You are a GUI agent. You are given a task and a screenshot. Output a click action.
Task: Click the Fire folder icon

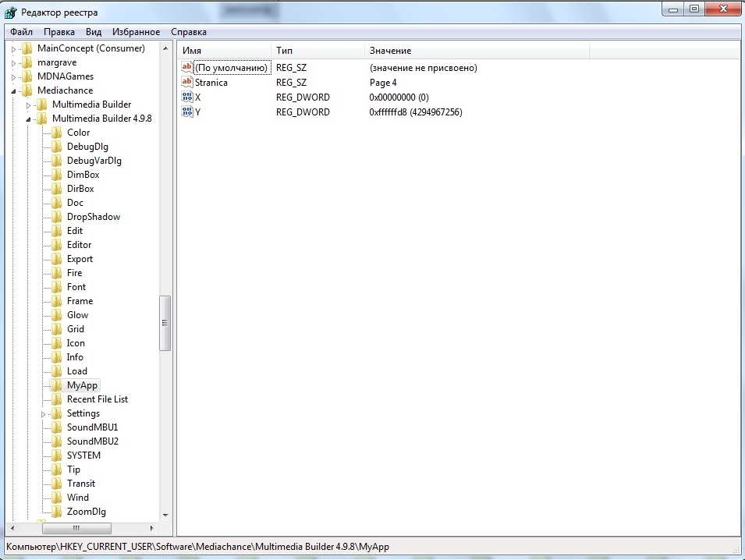(56, 273)
